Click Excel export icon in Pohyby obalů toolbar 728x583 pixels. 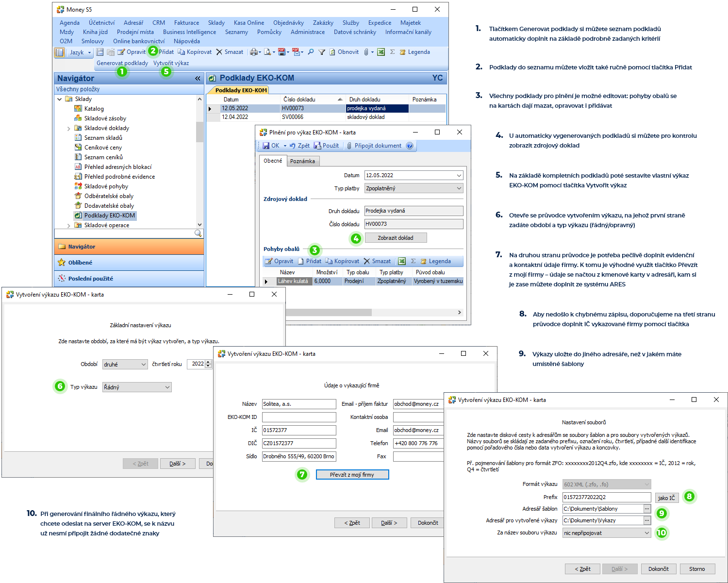coord(402,261)
